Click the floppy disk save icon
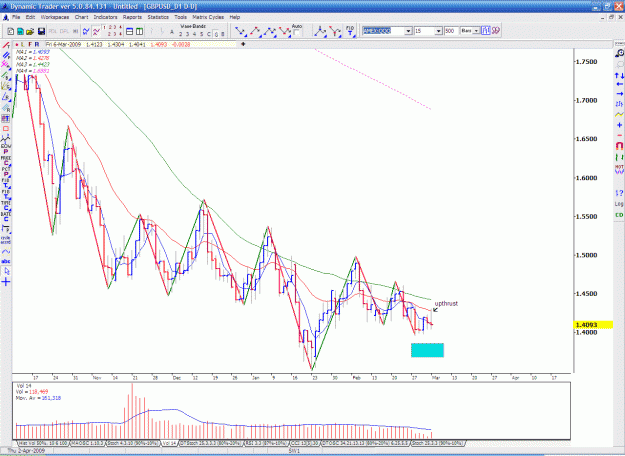The width and height of the screenshot is (625, 456). (x=41, y=31)
